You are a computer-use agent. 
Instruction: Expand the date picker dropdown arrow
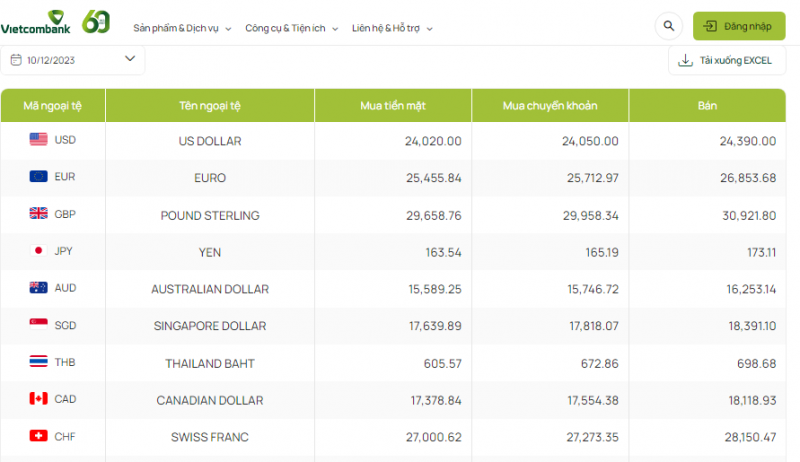130,59
